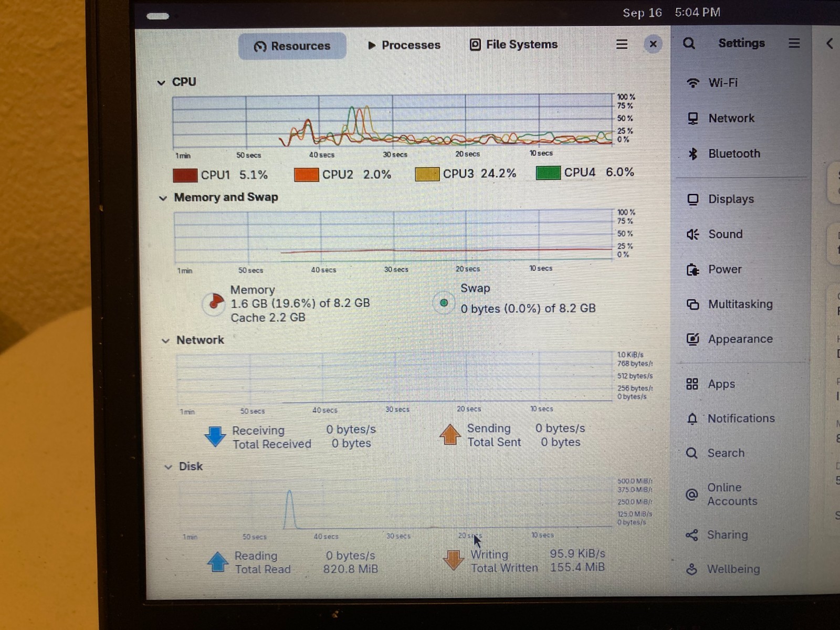Collapse the Network section

point(165,341)
